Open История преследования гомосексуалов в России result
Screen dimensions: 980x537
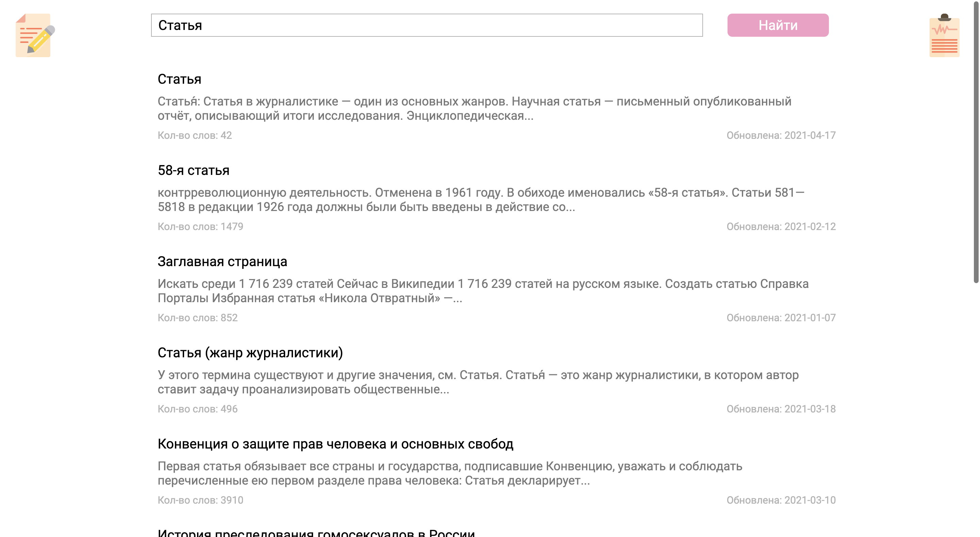(316, 533)
